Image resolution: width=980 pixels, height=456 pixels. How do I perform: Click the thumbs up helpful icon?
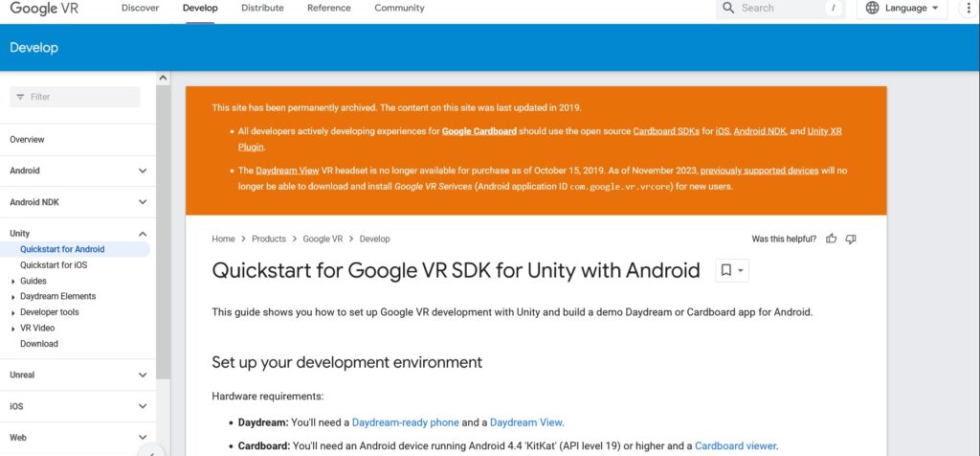832,239
